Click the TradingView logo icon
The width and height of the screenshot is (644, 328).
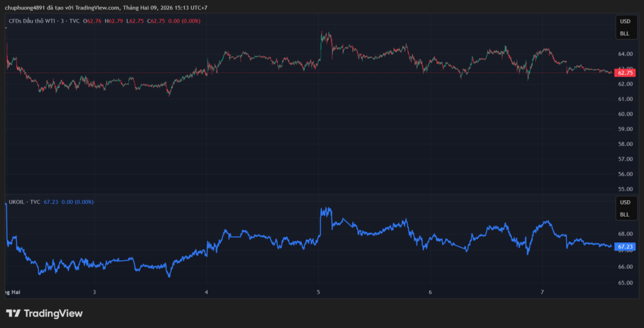[13, 314]
